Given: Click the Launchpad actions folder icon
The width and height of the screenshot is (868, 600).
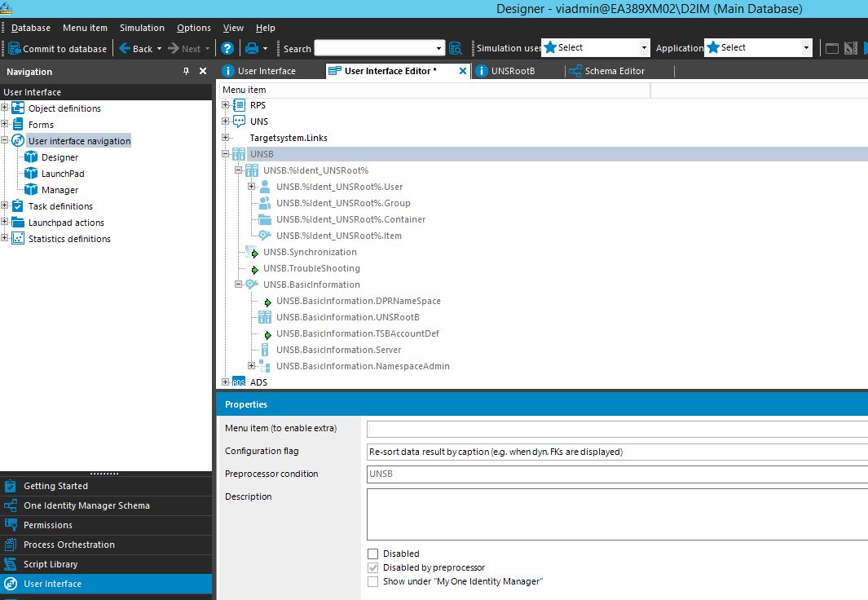Looking at the screenshot, I should click(18, 223).
